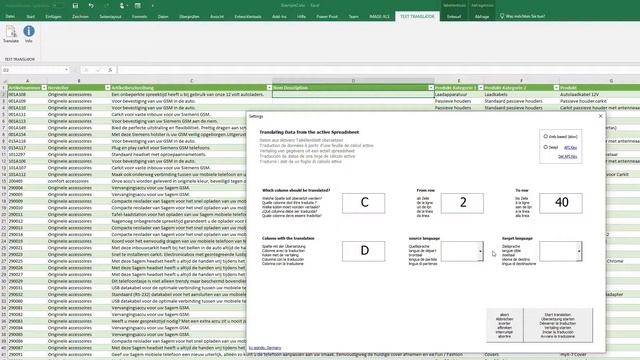
Task: Switch to the Überprüfen ribbon tab
Action: [x=189, y=16]
